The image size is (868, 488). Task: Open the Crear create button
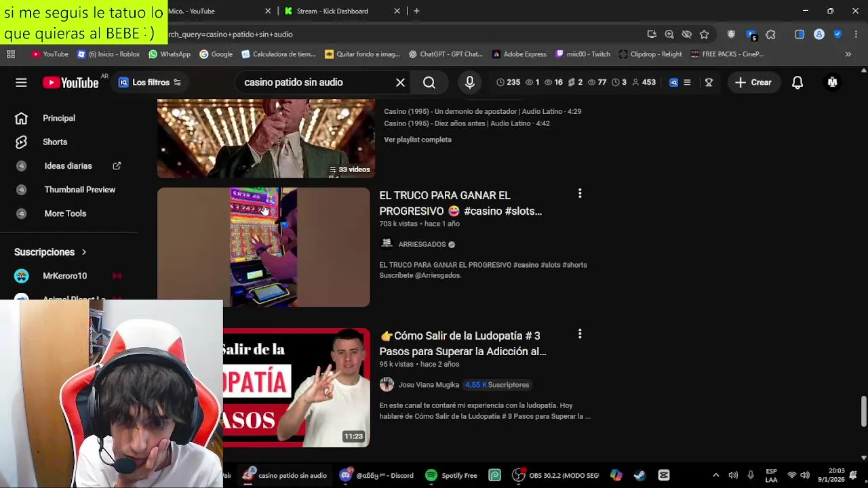(753, 82)
